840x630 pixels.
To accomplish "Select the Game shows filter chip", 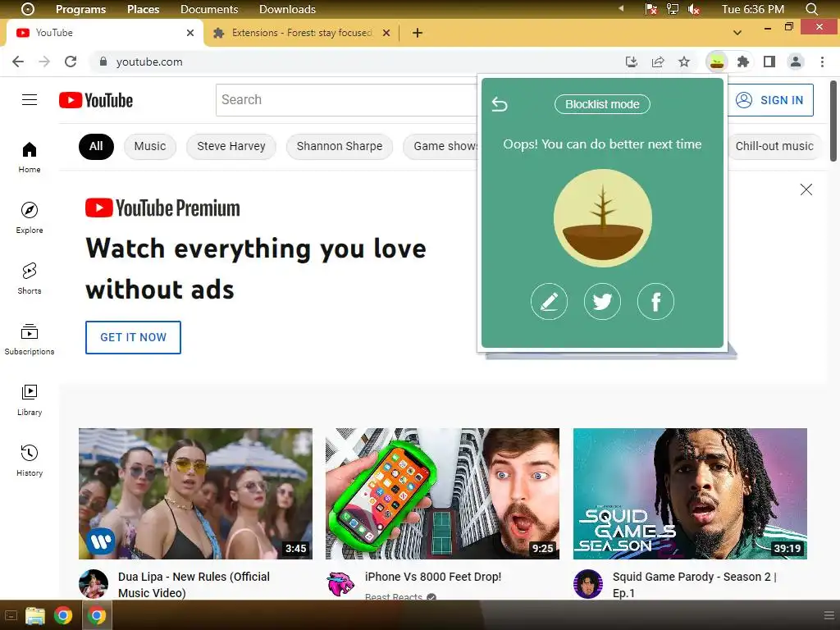I will [441, 146].
